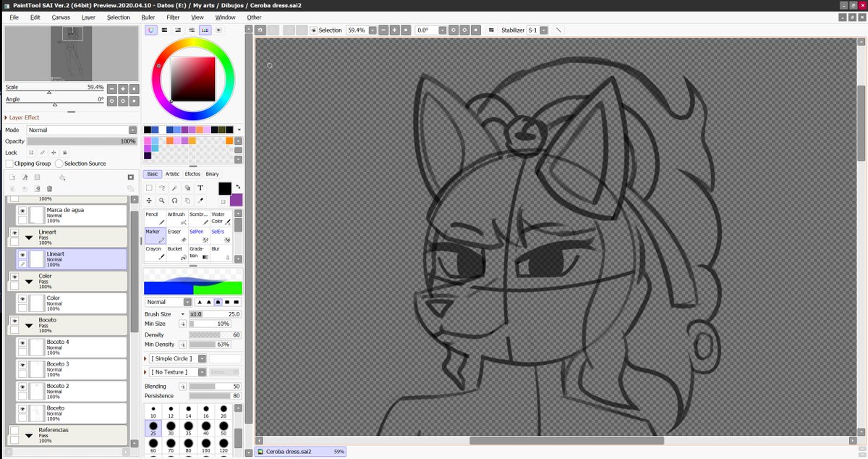Screen dimensions: 868x459
Task: Click zoom in plus button beside Scale
Action: (122, 88)
